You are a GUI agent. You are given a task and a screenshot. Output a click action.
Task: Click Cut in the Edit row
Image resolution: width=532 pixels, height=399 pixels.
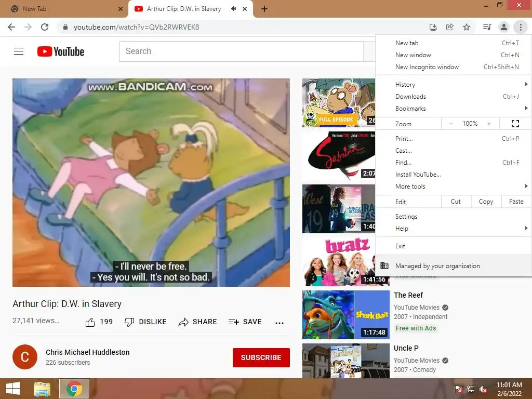point(456,202)
